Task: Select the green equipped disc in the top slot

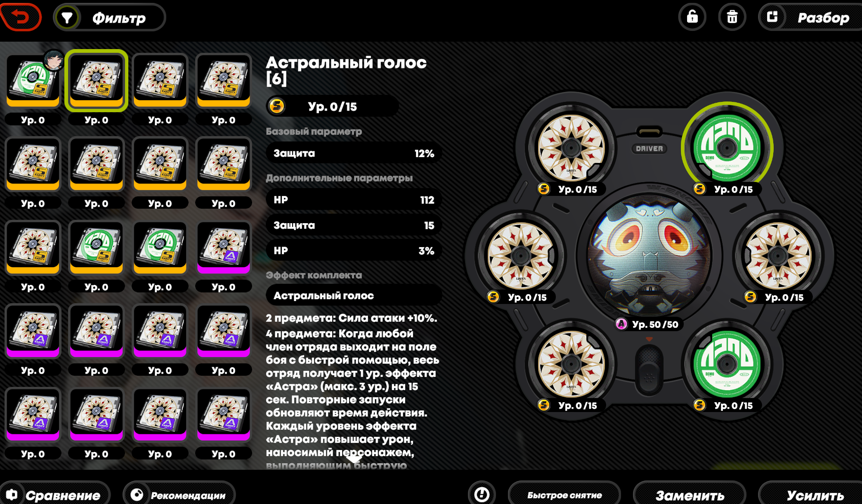Action: [x=727, y=147]
